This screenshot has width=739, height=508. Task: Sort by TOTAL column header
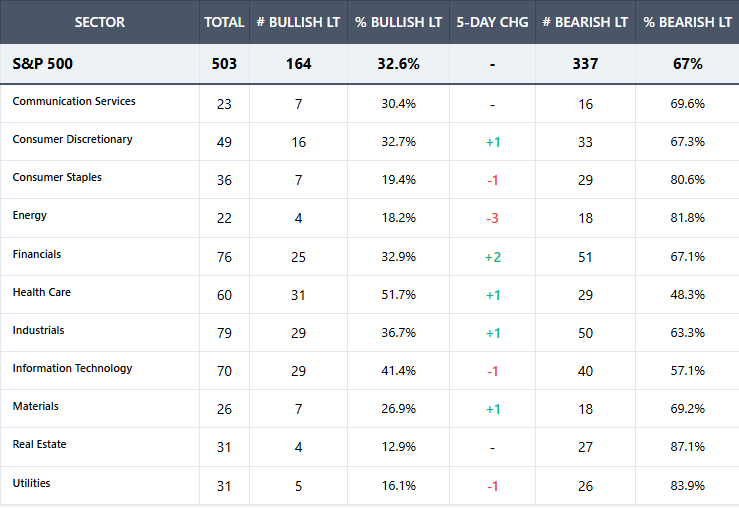tap(224, 22)
